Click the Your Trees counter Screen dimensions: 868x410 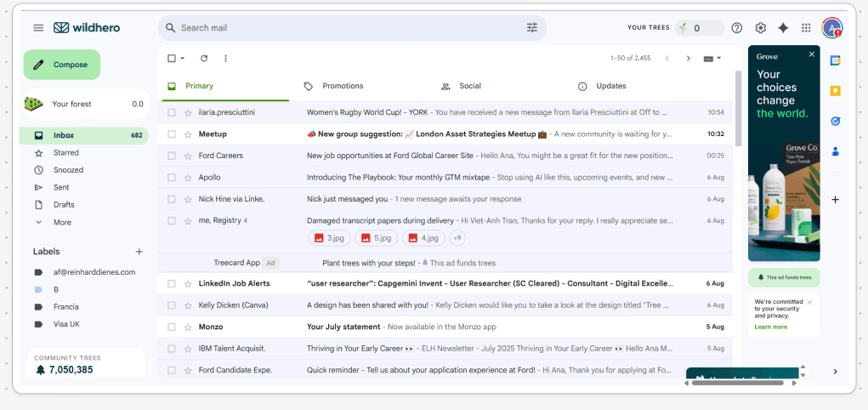point(700,28)
